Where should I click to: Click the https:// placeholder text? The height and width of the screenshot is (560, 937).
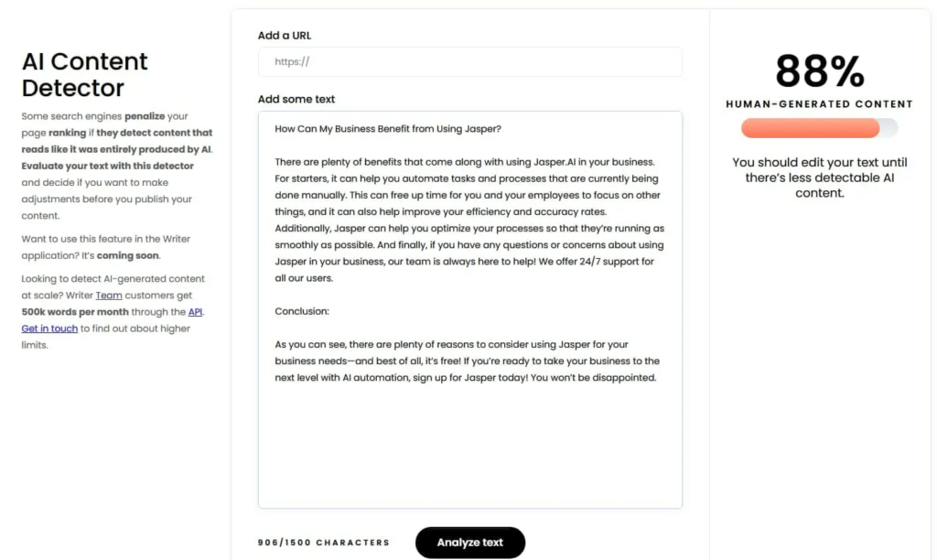(x=291, y=61)
